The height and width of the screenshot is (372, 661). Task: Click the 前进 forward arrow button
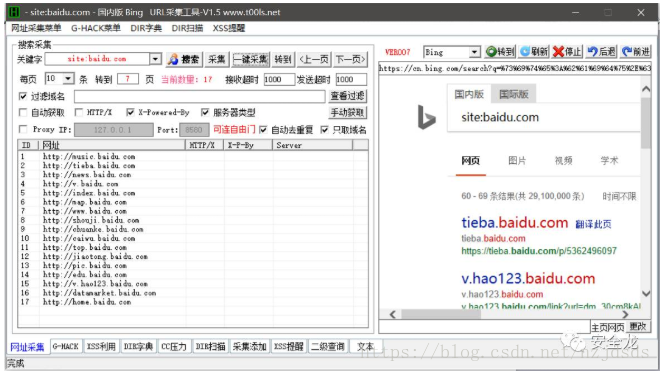click(x=635, y=52)
